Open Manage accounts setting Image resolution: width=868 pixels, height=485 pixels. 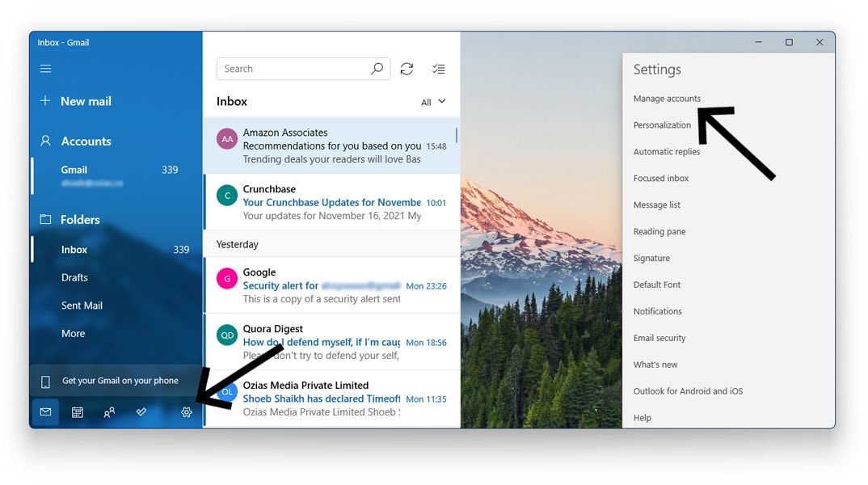[x=667, y=99]
